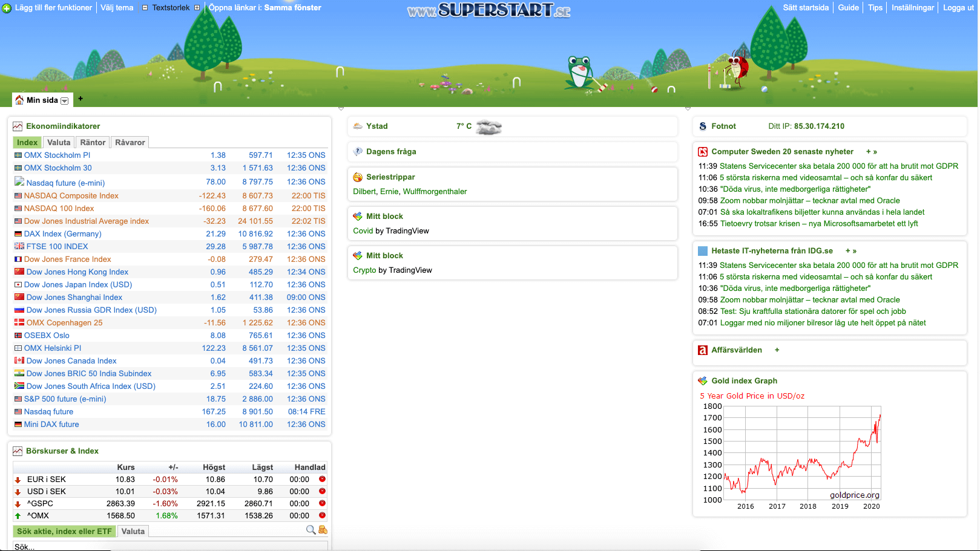Click the IDG.se blue feed icon
The width and height of the screenshot is (980, 551).
click(x=703, y=251)
